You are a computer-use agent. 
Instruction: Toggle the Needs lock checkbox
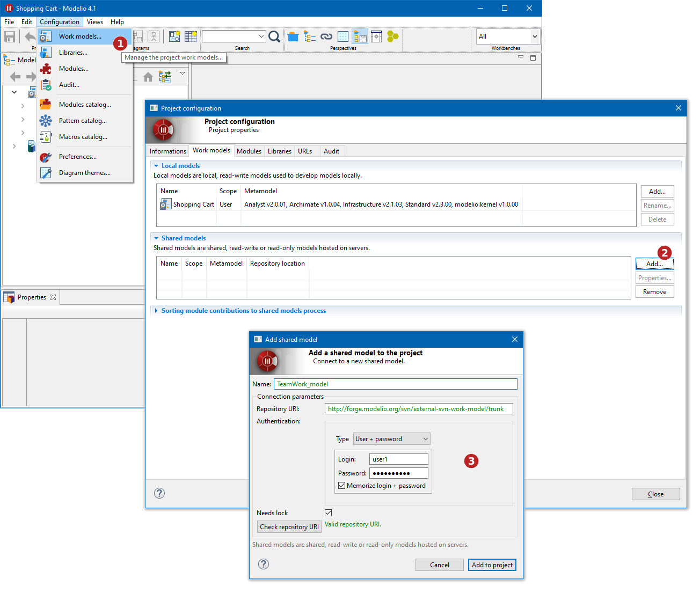(x=329, y=513)
